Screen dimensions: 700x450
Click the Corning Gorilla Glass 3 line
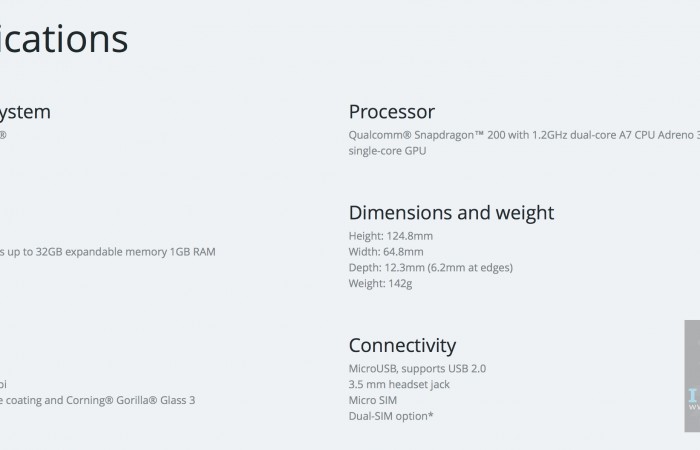[x=98, y=400]
